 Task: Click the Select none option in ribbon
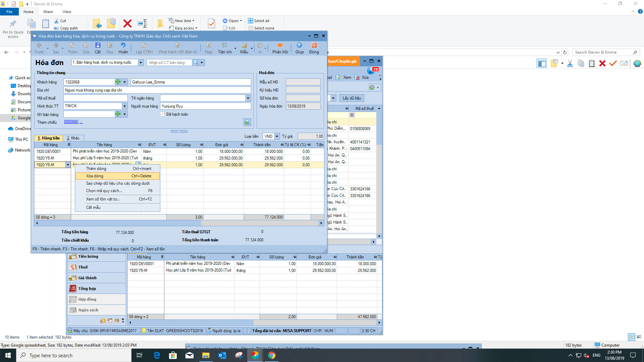click(261, 28)
